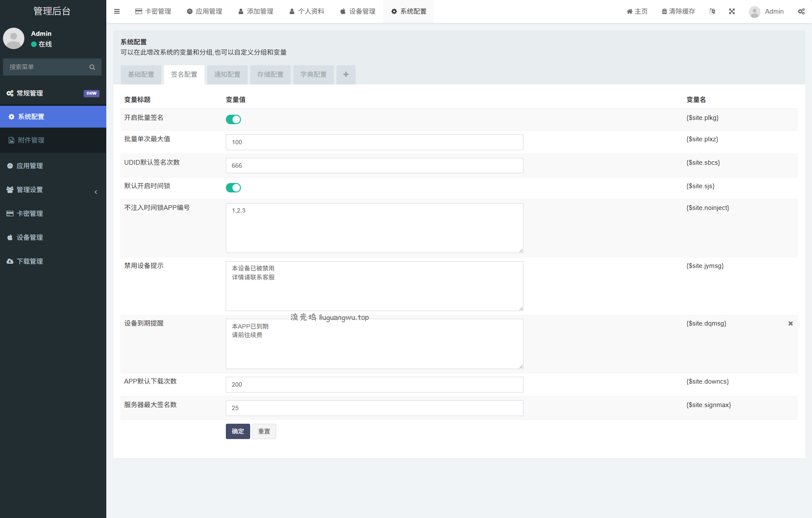
Task: Click the fullscreen expand icon
Action: [x=732, y=12]
